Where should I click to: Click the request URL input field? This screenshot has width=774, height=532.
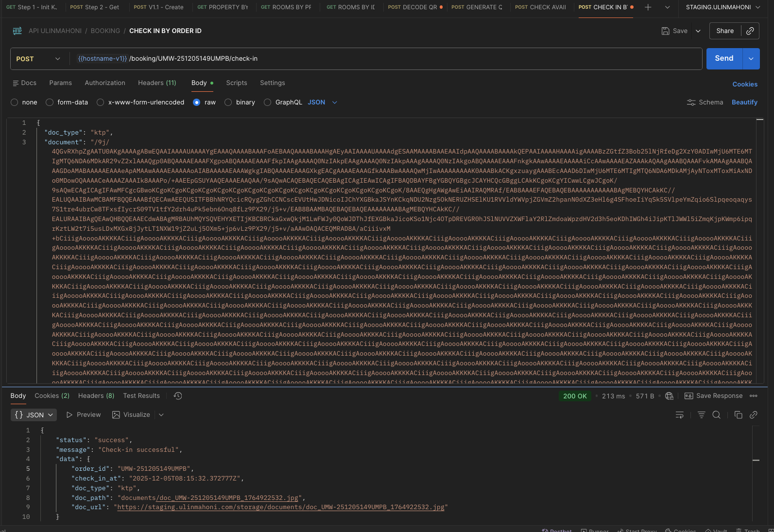[389, 59]
